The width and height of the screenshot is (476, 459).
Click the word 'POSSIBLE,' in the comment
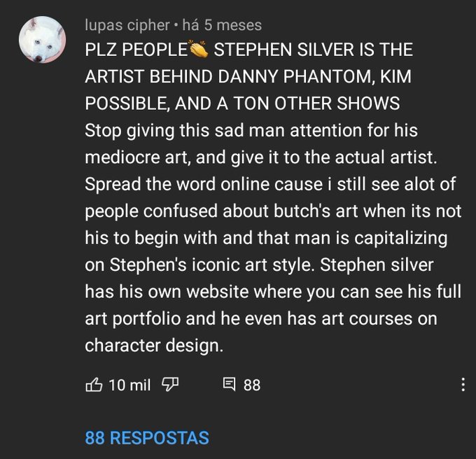[127, 104]
